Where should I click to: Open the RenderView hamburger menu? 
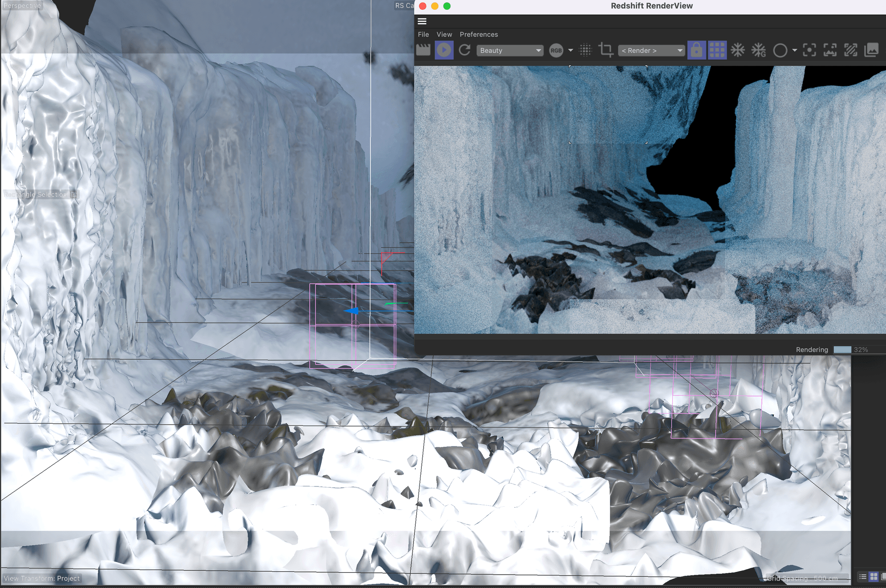coord(422,21)
